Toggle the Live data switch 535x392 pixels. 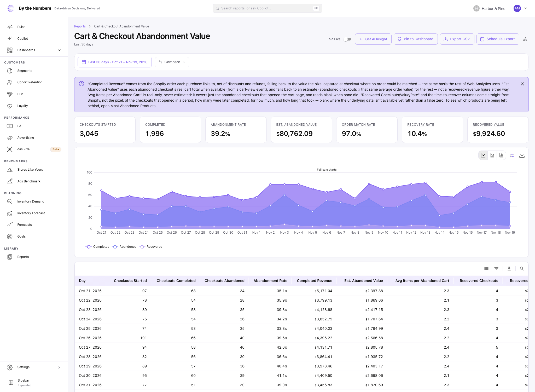[x=347, y=39]
